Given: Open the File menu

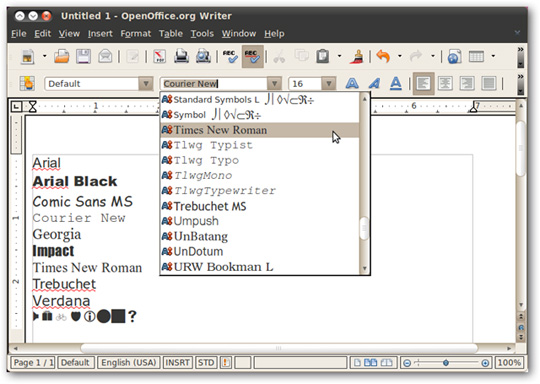Looking at the screenshot, I should (x=19, y=34).
